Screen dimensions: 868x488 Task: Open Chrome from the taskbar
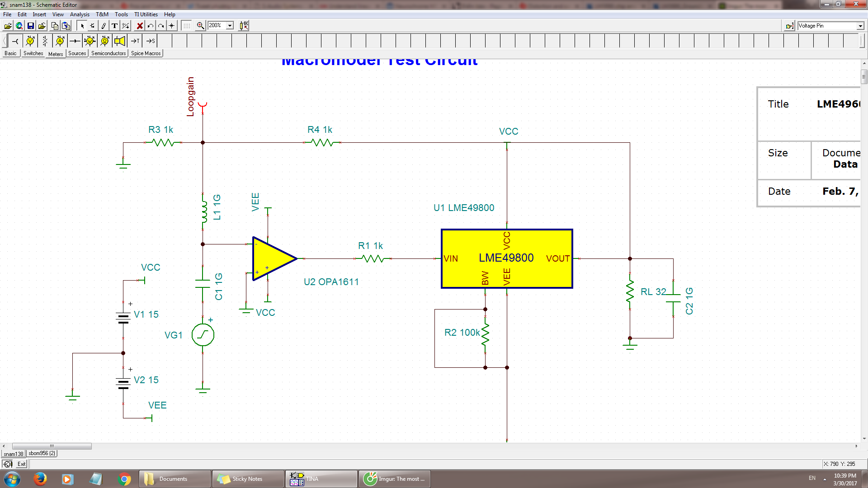point(124,479)
